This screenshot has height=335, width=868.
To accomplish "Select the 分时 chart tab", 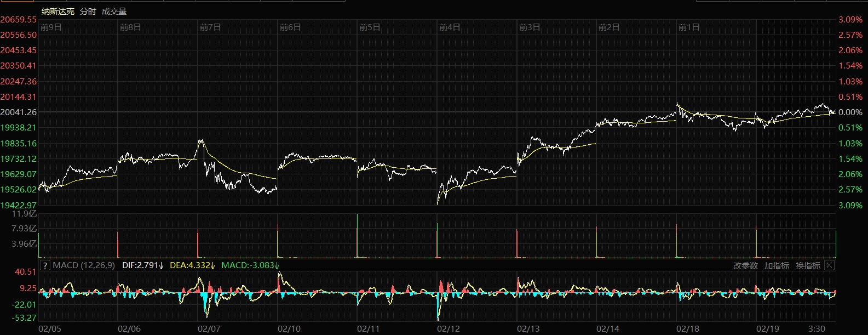I will [x=88, y=11].
